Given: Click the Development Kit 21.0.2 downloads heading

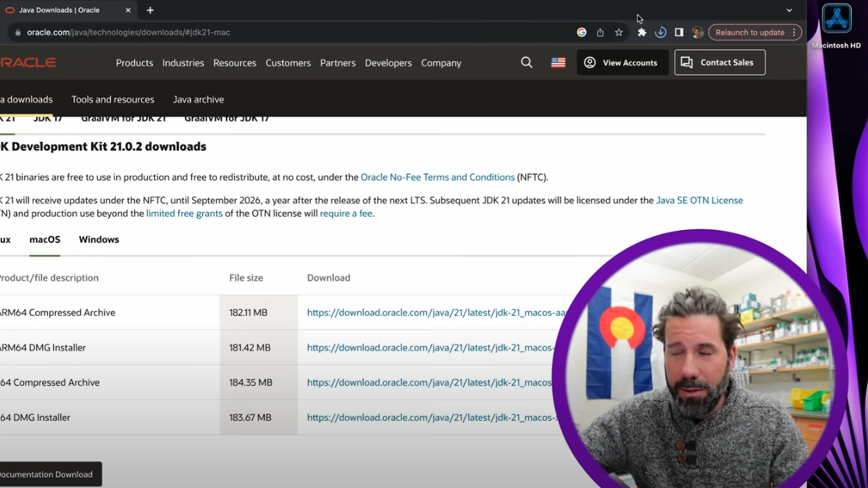Looking at the screenshot, I should 103,146.
